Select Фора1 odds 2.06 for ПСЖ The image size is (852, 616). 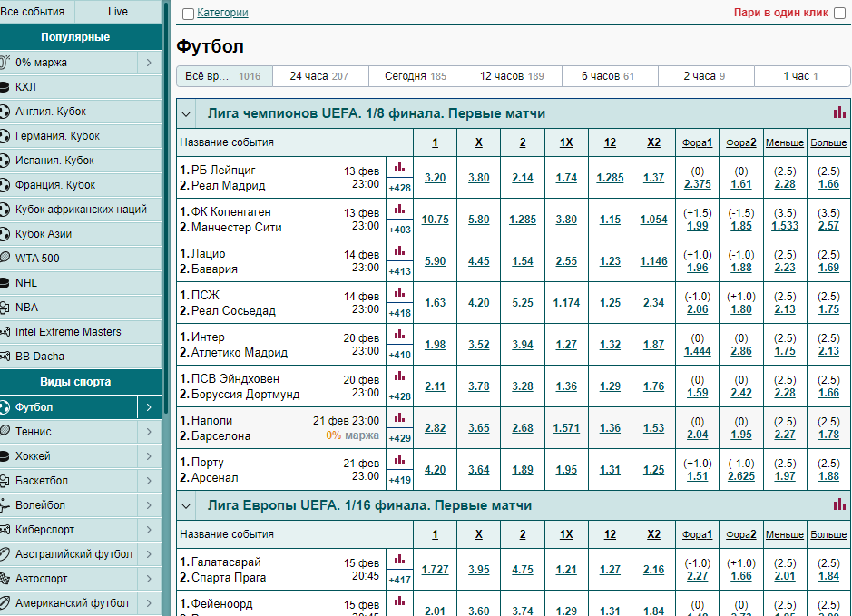pos(698,309)
